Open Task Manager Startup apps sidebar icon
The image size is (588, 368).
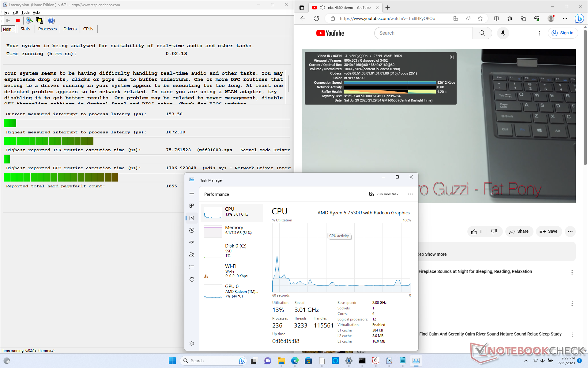pos(192,243)
